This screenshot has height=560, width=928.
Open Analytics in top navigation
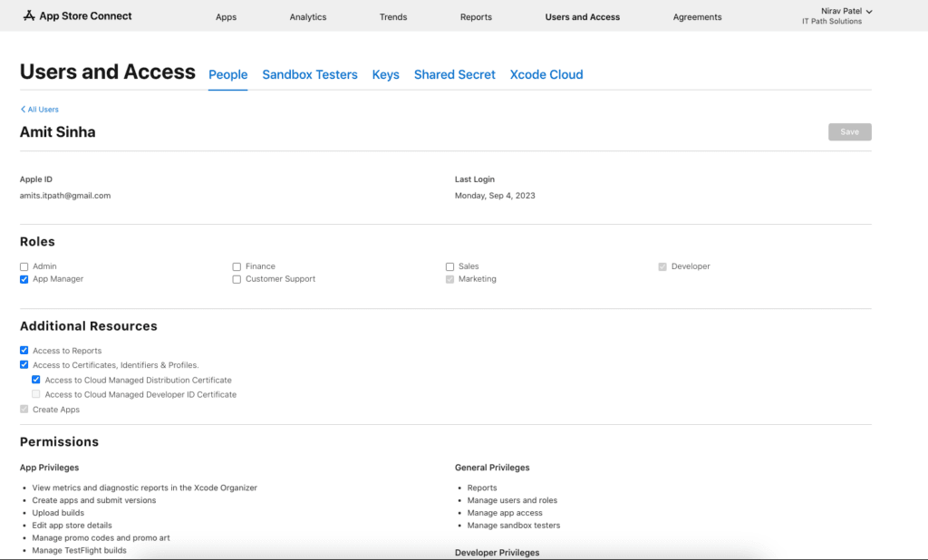coord(308,17)
